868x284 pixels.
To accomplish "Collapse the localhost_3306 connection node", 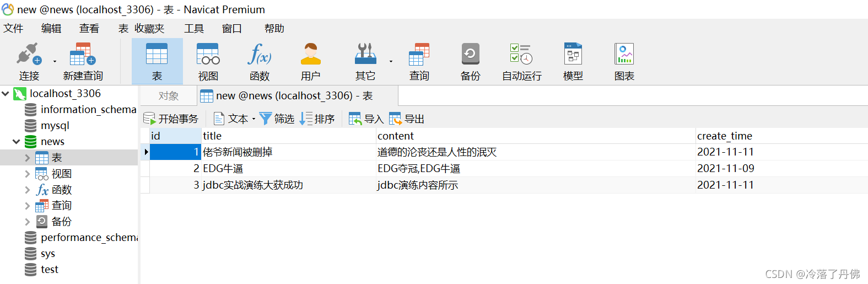I will pyautogui.click(x=6, y=94).
